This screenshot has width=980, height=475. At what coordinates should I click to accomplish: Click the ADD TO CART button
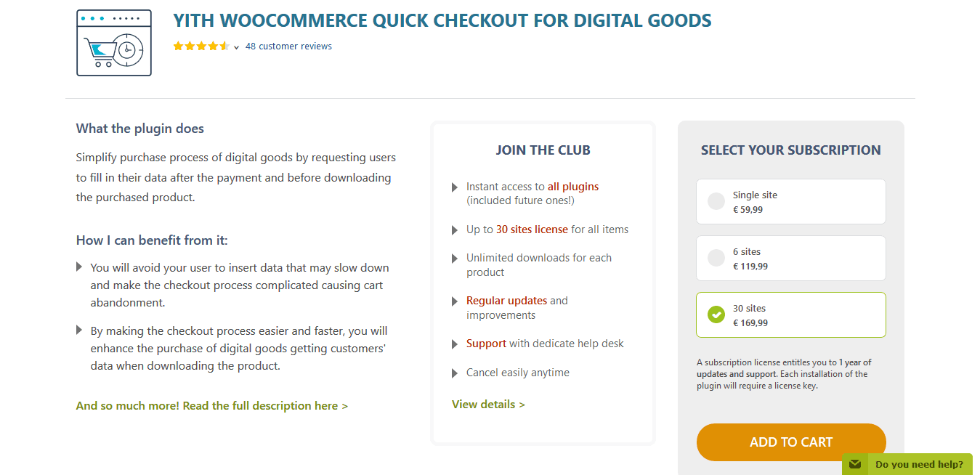click(791, 442)
